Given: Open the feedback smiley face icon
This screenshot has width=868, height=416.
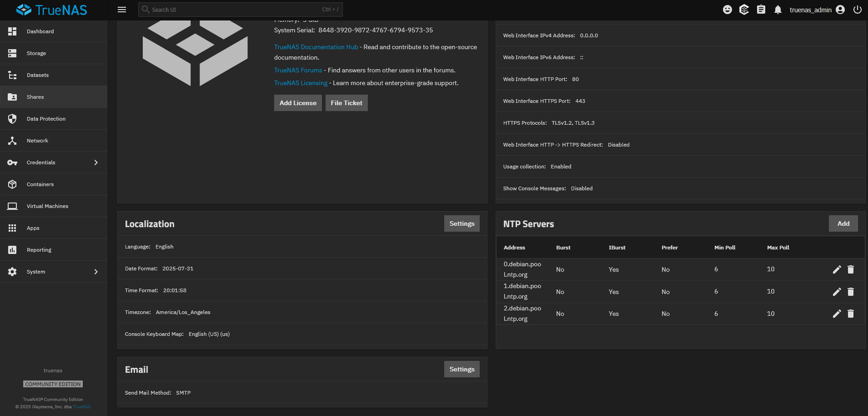Looking at the screenshot, I should (x=728, y=10).
